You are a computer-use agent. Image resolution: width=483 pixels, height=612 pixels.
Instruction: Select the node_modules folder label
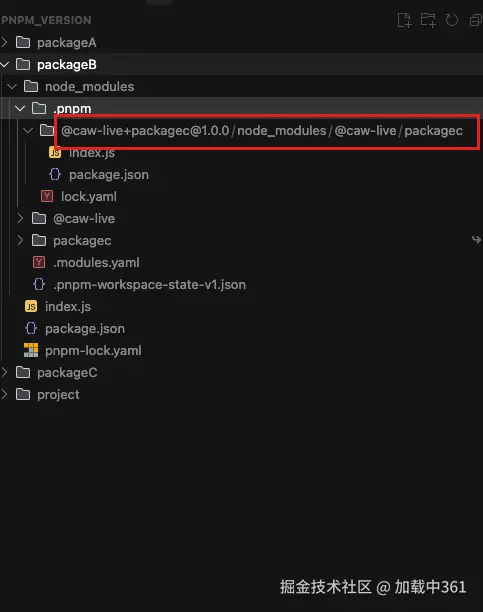pos(89,87)
